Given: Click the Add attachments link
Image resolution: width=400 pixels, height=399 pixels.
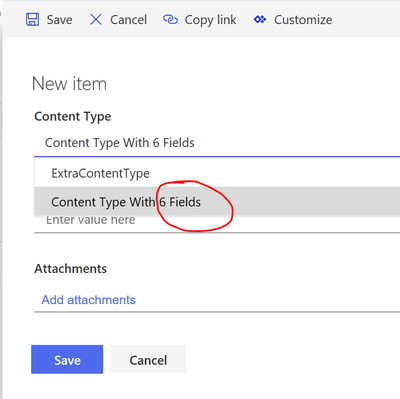Looking at the screenshot, I should (x=88, y=300).
